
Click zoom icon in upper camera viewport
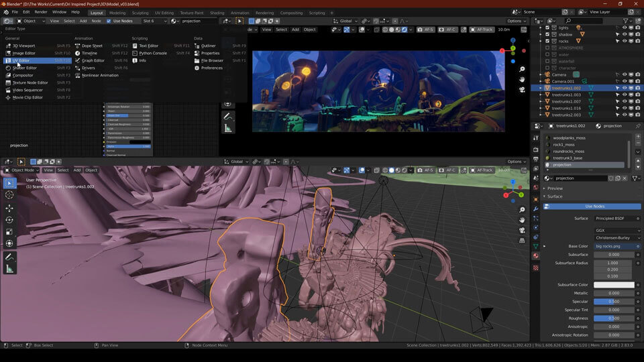click(x=522, y=69)
